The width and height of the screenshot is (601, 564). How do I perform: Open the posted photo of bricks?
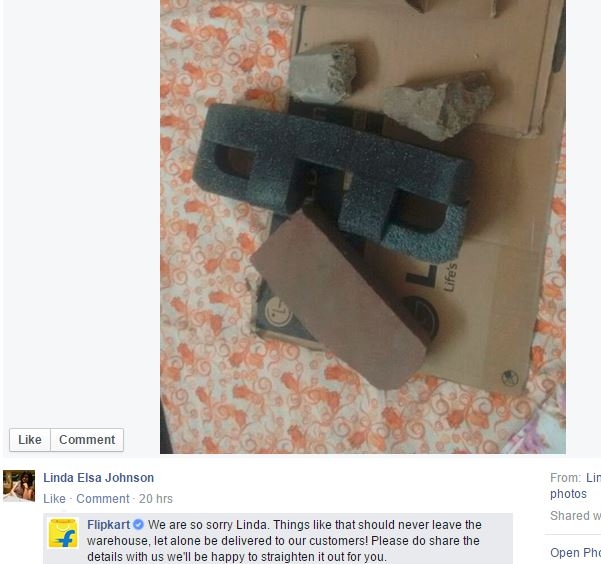point(363,227)
